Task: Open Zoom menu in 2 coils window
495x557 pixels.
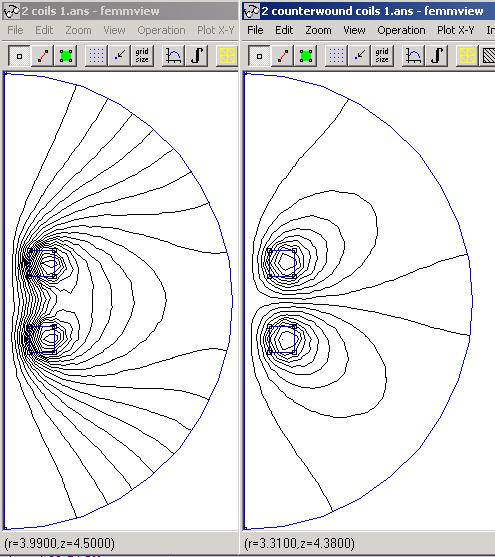Action: point(78,30)
